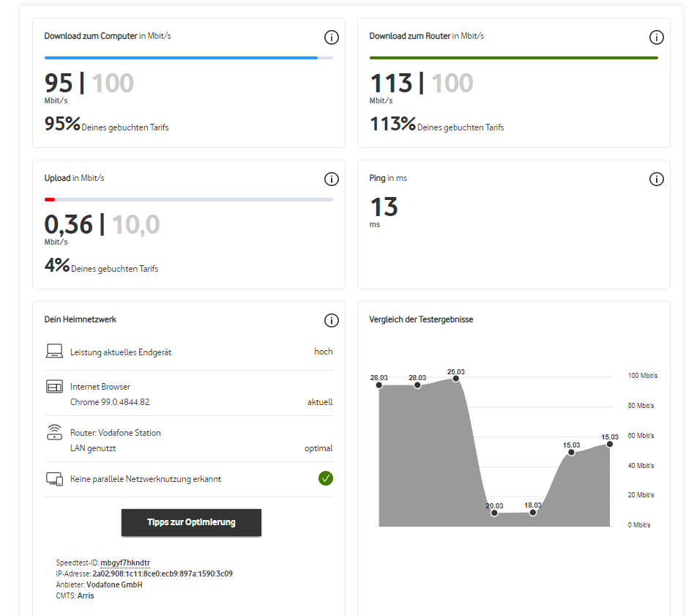Click 40 Mbit/s axis label
This screenshot has height=616, width=686.
[x=641, y=466]
